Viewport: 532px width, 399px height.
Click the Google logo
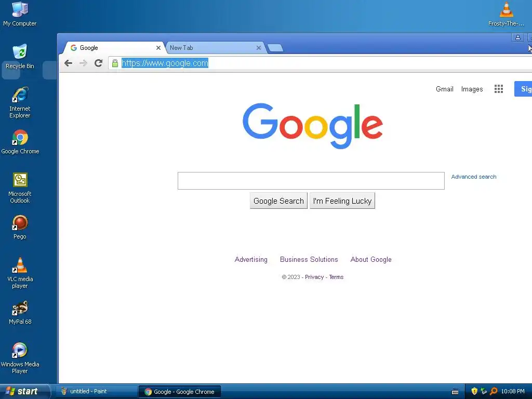point(313,126)
